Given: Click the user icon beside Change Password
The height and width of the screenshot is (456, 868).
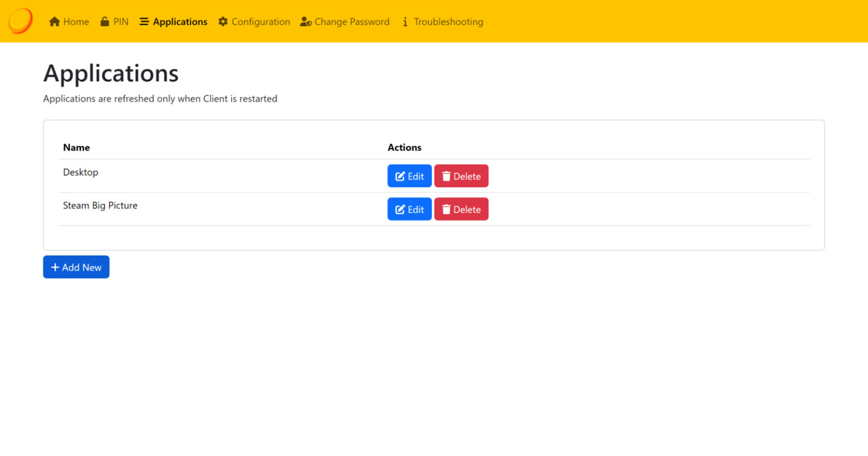Looking at the screenshot, I should [x=304, y=21].
